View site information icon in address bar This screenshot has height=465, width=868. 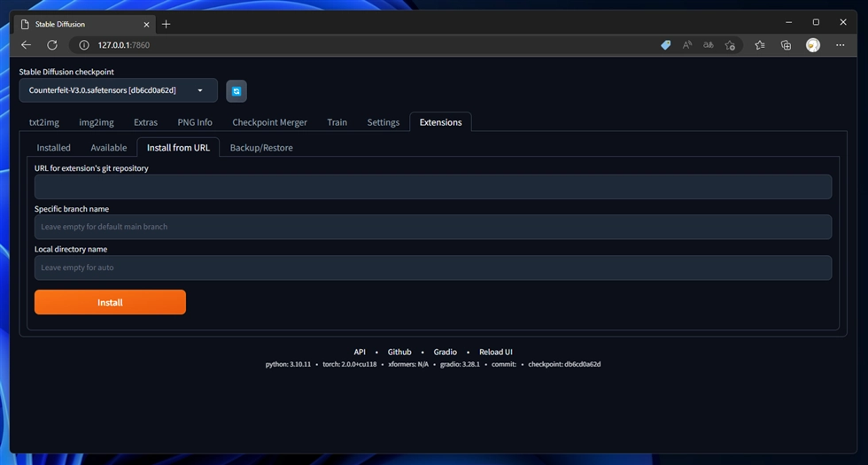pos(84,45)
